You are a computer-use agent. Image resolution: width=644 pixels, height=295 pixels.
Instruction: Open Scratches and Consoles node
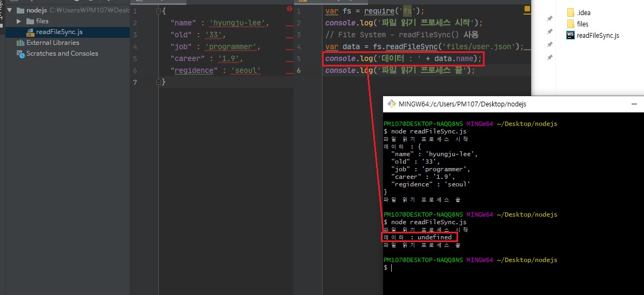tap(62, 53)
